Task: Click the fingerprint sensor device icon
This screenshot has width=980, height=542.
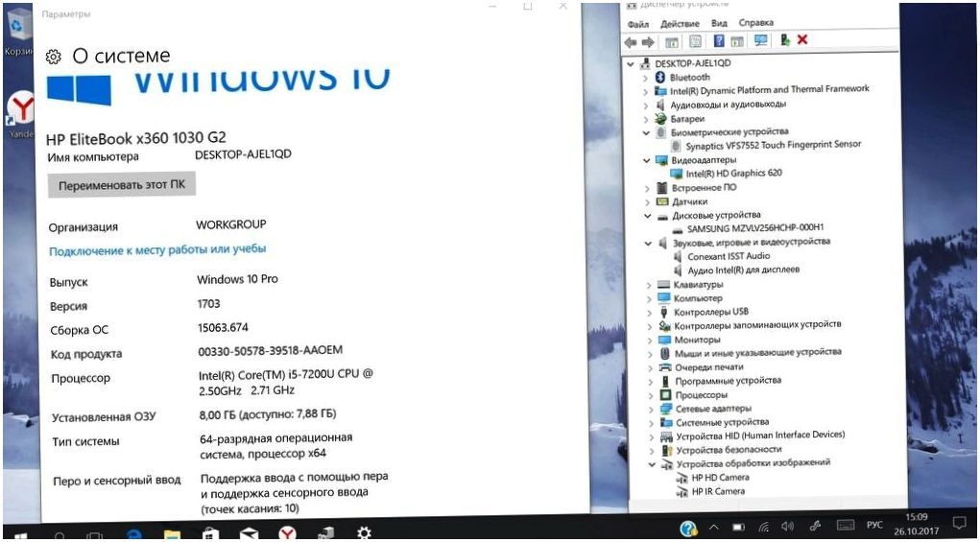Action: [677, 146]
